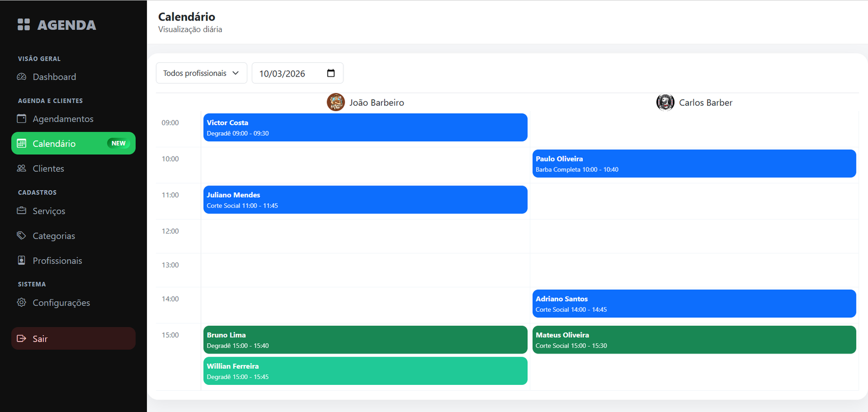Open the date picker calendar icon

point(331,73)
